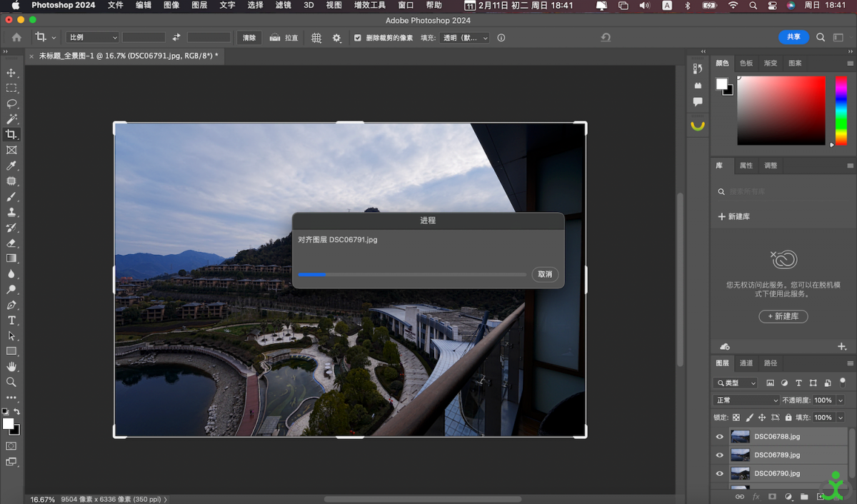Click inside the color picker field

[781, 111]
